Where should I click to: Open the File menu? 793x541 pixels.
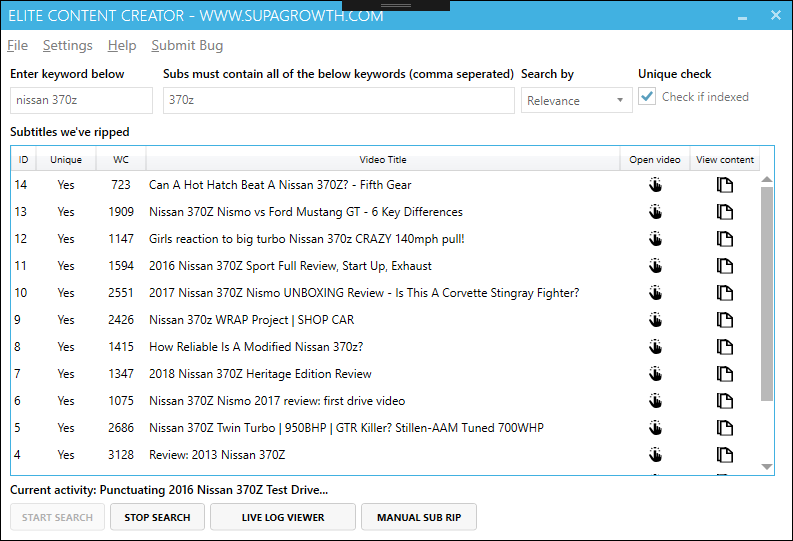point(17,46)
